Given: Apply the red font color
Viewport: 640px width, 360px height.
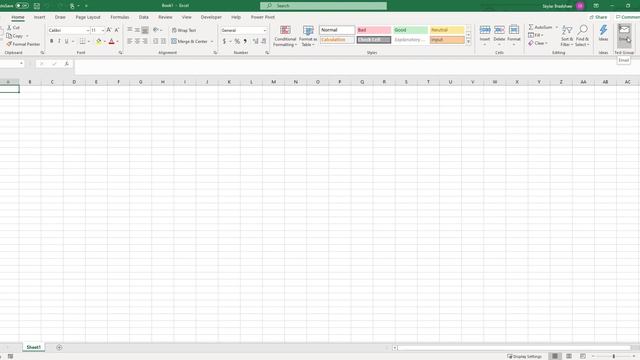Looking at the screenshot, I should click(x=111, y=41).
